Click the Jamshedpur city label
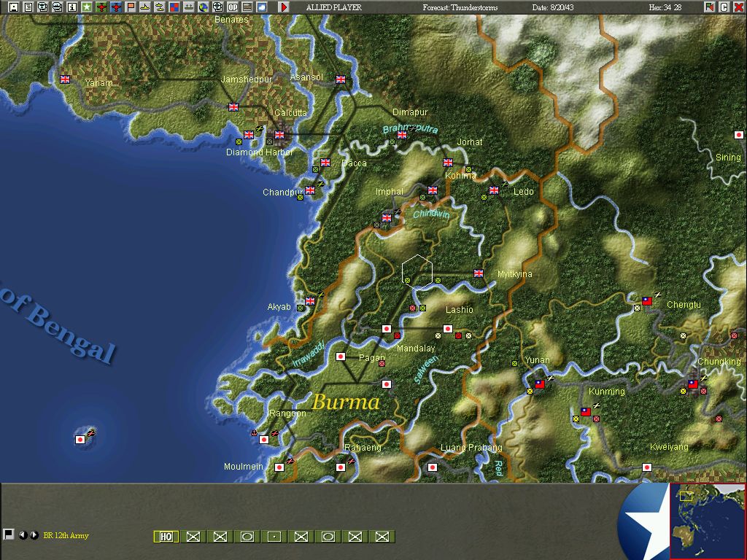The image size is (747, 560). pyautogui.click(x=247, y=79)
